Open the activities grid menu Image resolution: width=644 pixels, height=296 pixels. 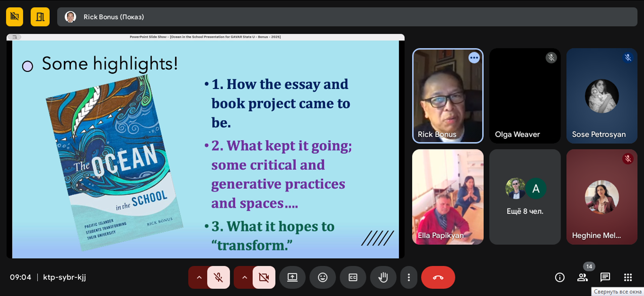pyautogui.click(x=627, y=278)
